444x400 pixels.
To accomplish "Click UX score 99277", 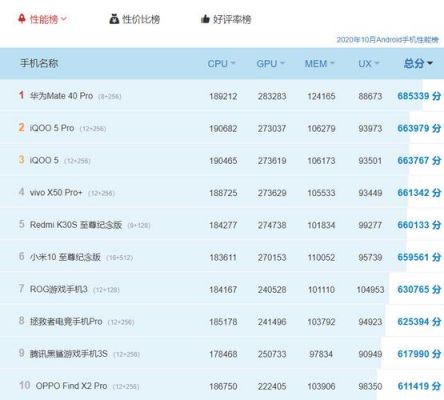I will click(x=370, y=225).
